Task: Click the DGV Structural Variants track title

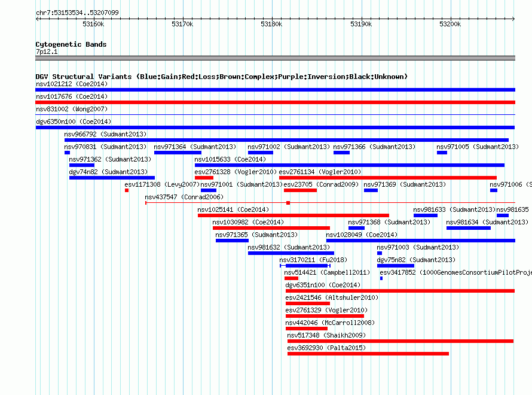Action: [222, 77]
